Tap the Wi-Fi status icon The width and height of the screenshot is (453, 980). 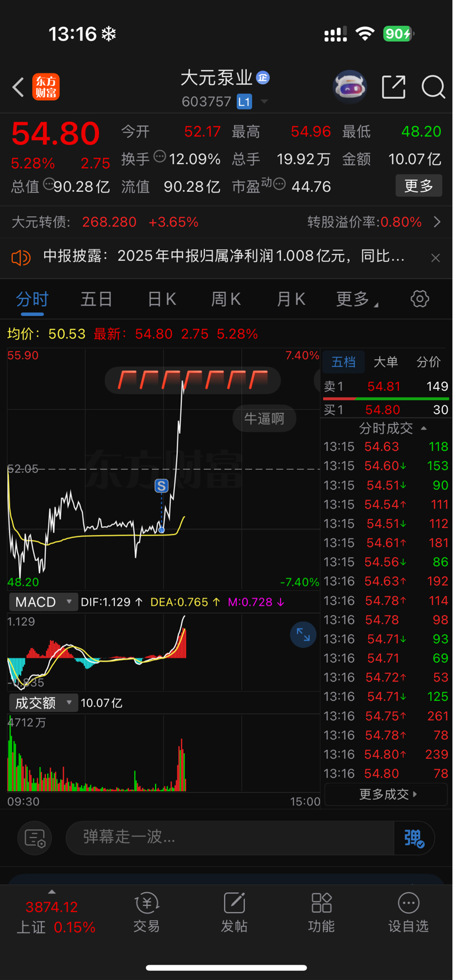coord(365,34)
